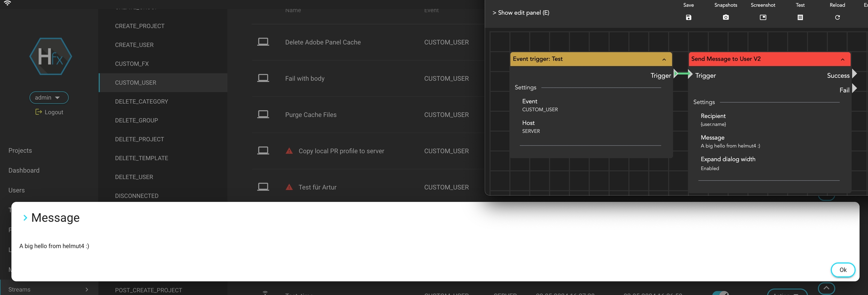
Task: Expand the Streams sidebar submenu arrow
Action: tap(87, 289)
